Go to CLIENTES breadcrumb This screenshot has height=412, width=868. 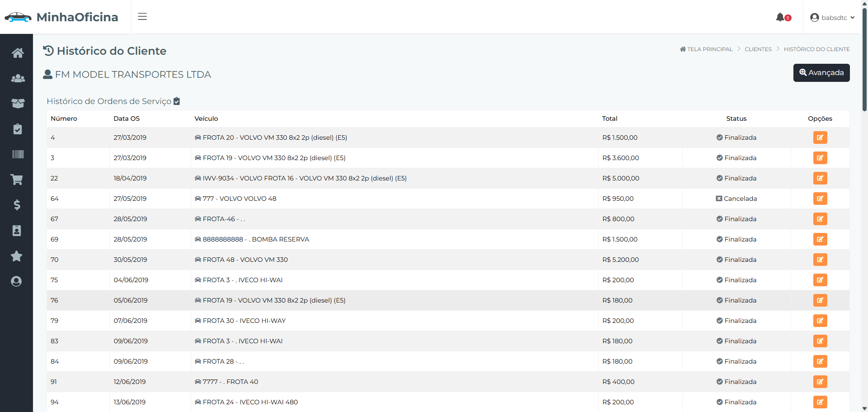[758, 49]
